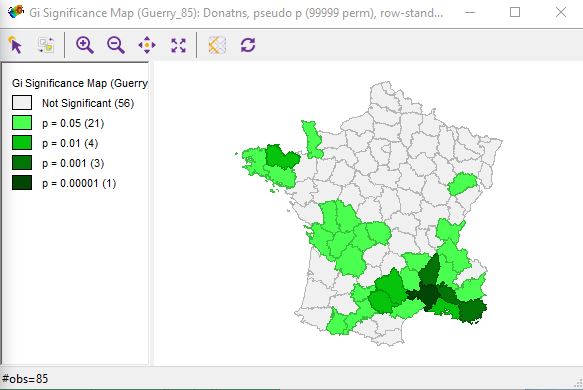This screenshot has height=390, width=583.
Task: Select the 'p = 0.001 (3)' legend label
Action: 73,163
